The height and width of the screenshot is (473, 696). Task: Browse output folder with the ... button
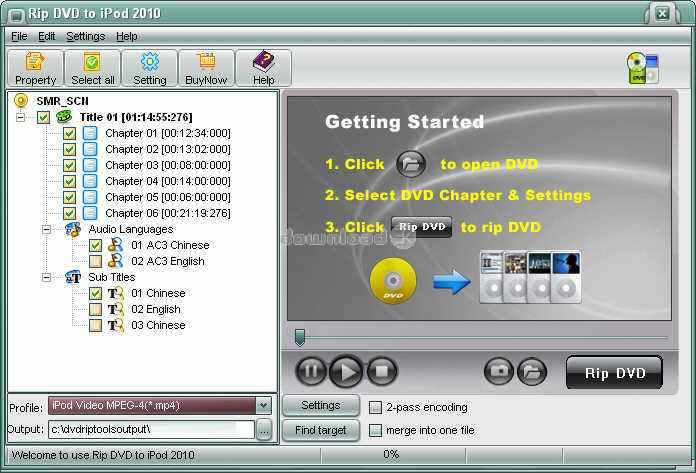coord(264,430)
